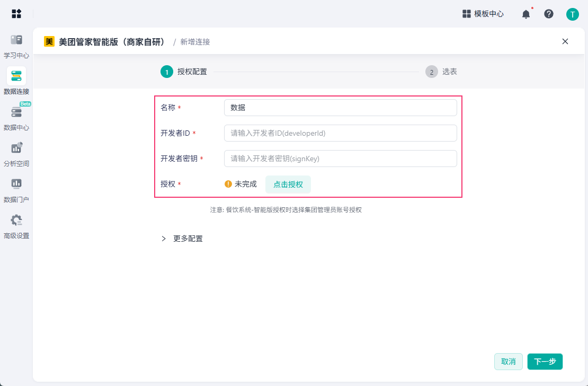The image size is (588, 386).
Task: Open help question mark icon
Action: [x=549, y=14]
